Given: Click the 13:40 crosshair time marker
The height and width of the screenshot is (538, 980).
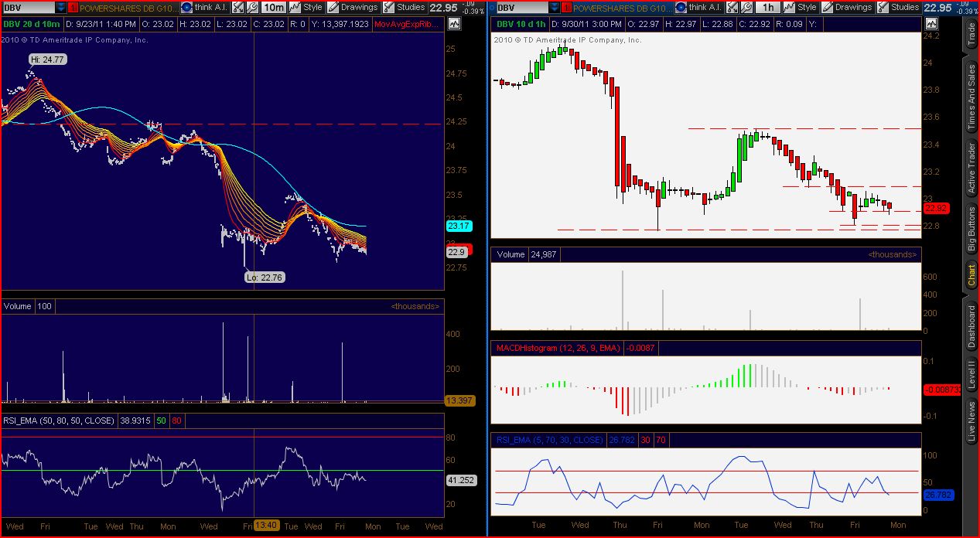Looking at the screenshot, I should click(x=267, y=526).
